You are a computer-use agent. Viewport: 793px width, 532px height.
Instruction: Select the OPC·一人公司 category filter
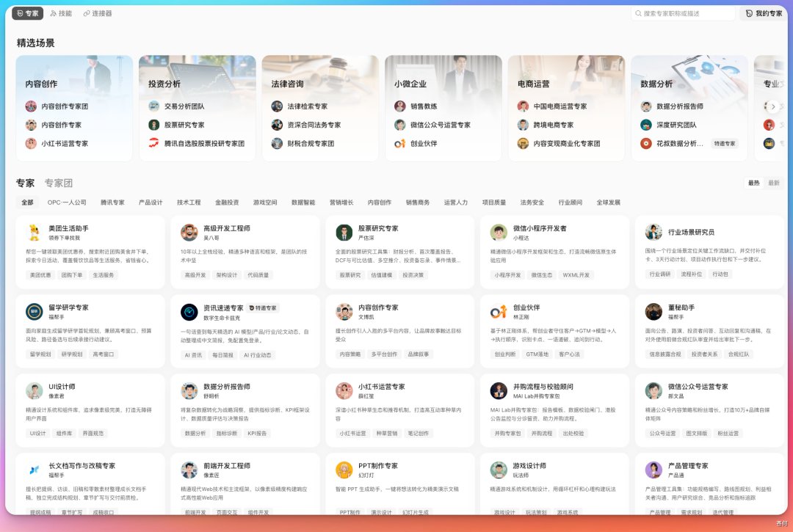67,203
